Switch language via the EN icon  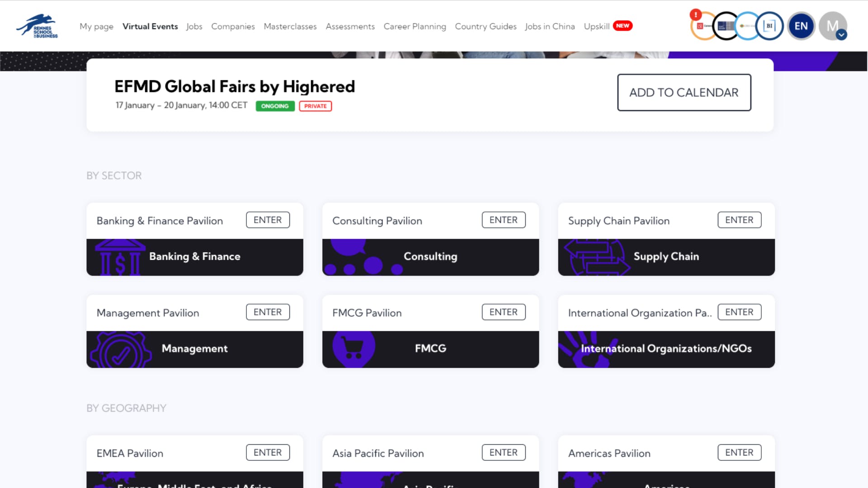(801, 26)
